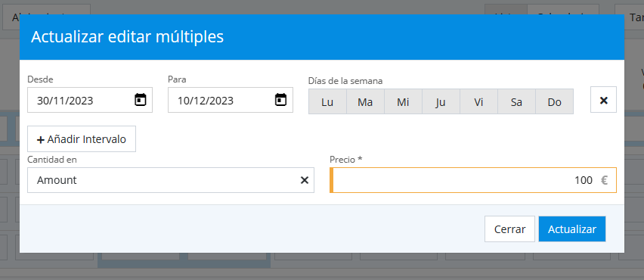Click the plus icon in Añadir Intervalo
This screenshot has height=280, width=644.
(x=40, y=140)
